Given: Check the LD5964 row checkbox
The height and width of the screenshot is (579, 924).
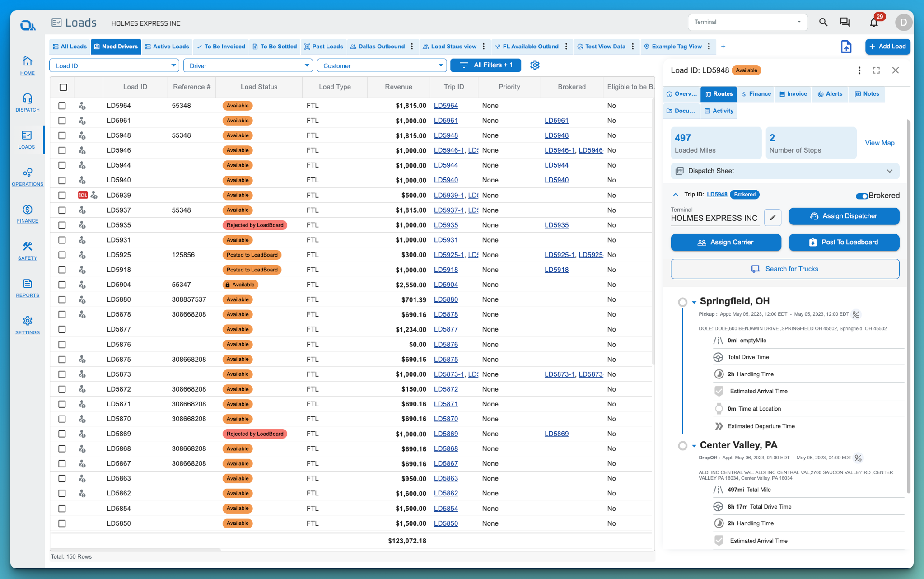Looking at the screenshot, I should (62, 106).
